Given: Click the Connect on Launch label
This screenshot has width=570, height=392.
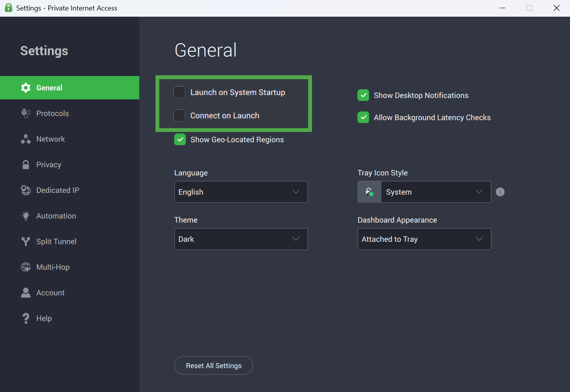Looking at the screenshot, I should (x=225, y=116).
